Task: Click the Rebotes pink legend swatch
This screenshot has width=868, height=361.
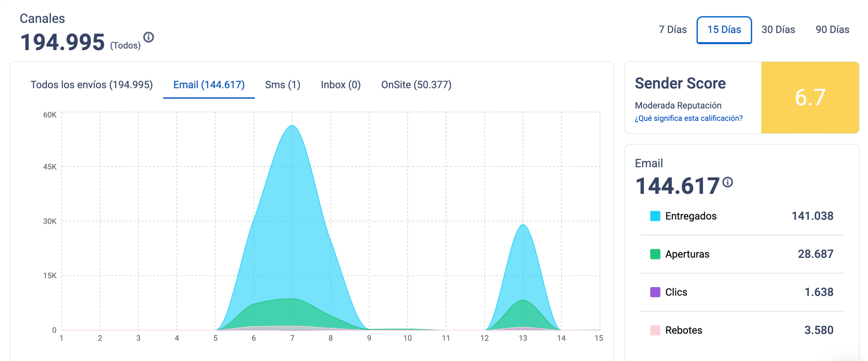Action: [654, 330]
